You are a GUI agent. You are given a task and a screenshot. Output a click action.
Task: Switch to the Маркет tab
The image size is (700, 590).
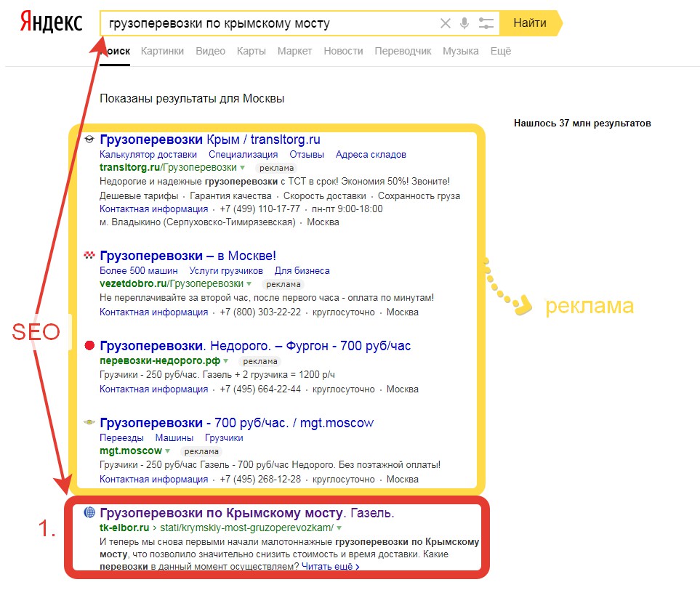point(294,52)
